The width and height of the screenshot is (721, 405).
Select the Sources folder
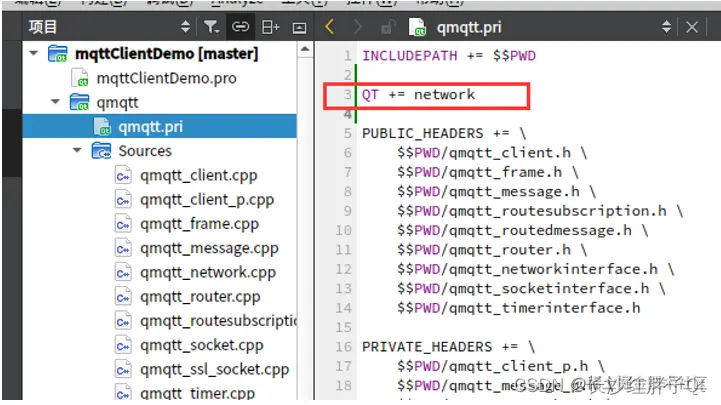coord(145,151)
